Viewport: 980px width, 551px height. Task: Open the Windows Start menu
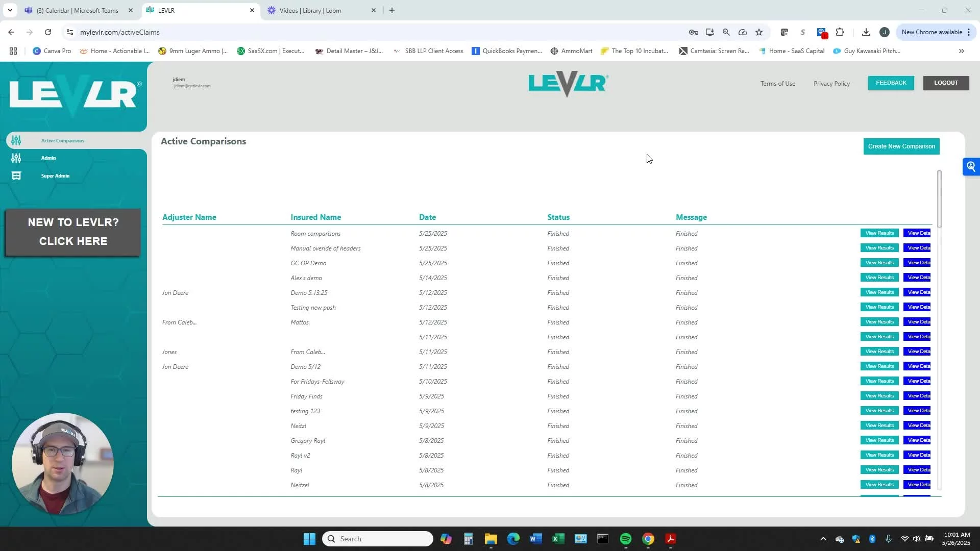(x=309, y=539)
